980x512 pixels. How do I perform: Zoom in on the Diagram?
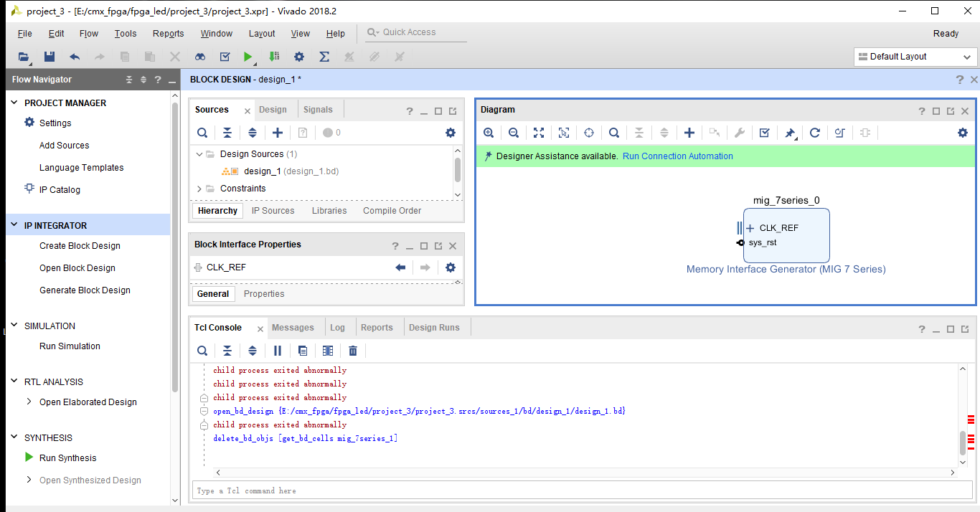click(x=489, y=133)
